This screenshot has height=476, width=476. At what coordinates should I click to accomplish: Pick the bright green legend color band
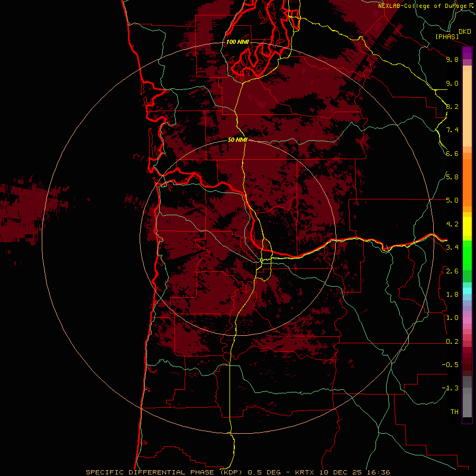467,255
